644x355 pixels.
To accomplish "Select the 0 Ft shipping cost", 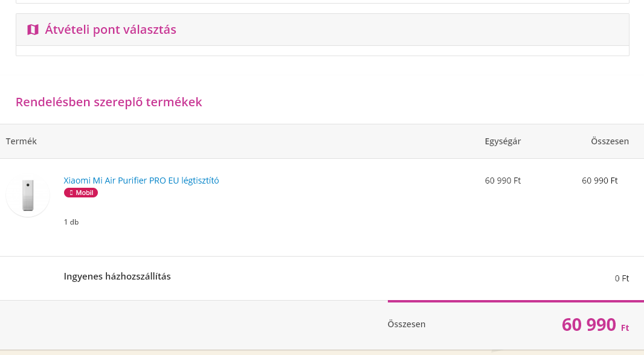I will coord(622,278).
